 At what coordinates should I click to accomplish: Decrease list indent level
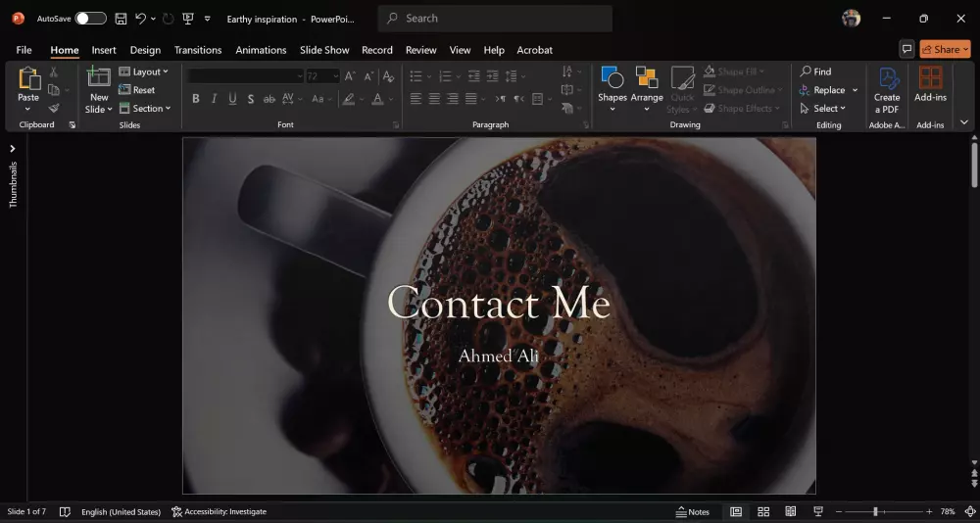pos(474,76)
